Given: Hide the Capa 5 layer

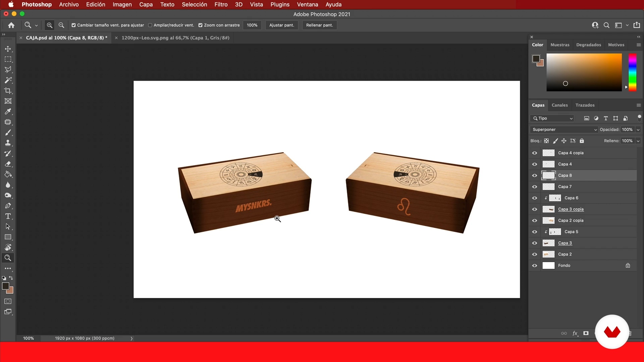Looking at the screenshot, I should (535, 232).
